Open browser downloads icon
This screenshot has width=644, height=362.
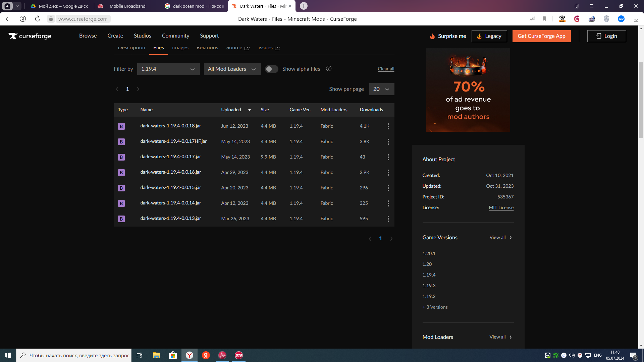636,19
